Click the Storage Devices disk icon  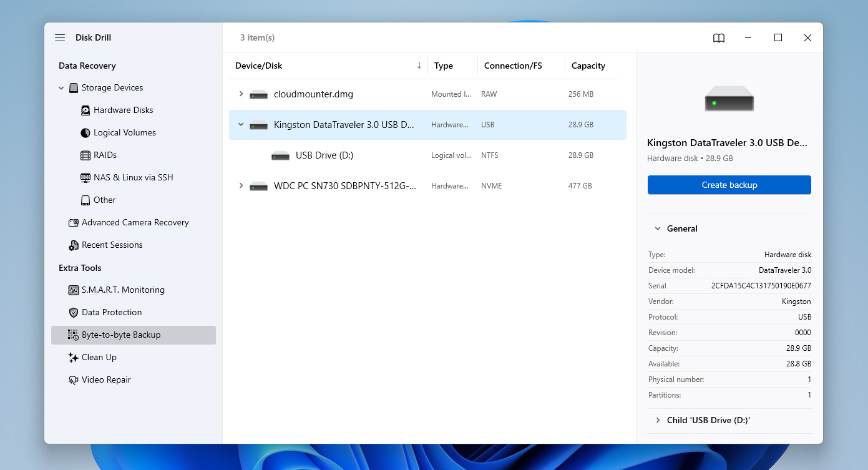tap(74, 88)
